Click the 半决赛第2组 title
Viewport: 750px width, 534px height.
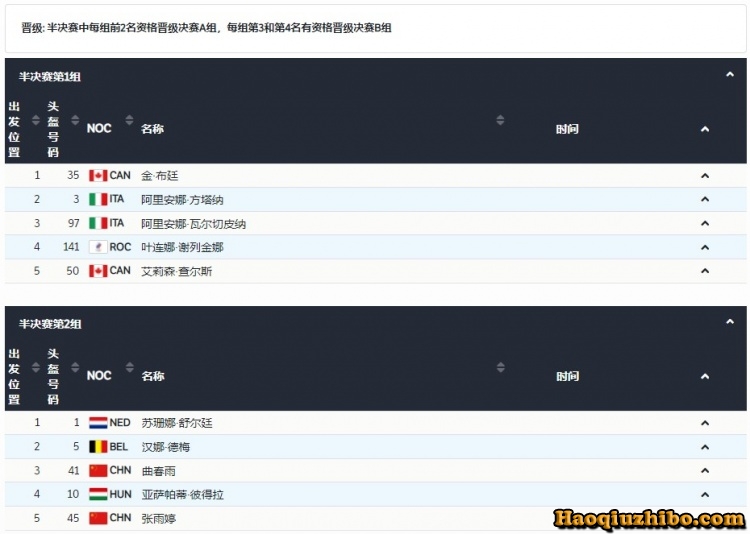pyautogui.click(x=50, y=324)
